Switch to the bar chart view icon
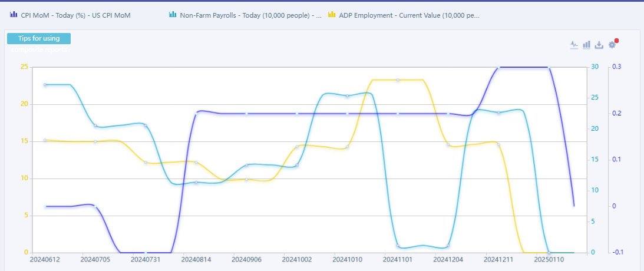 [x=587, y=45]
